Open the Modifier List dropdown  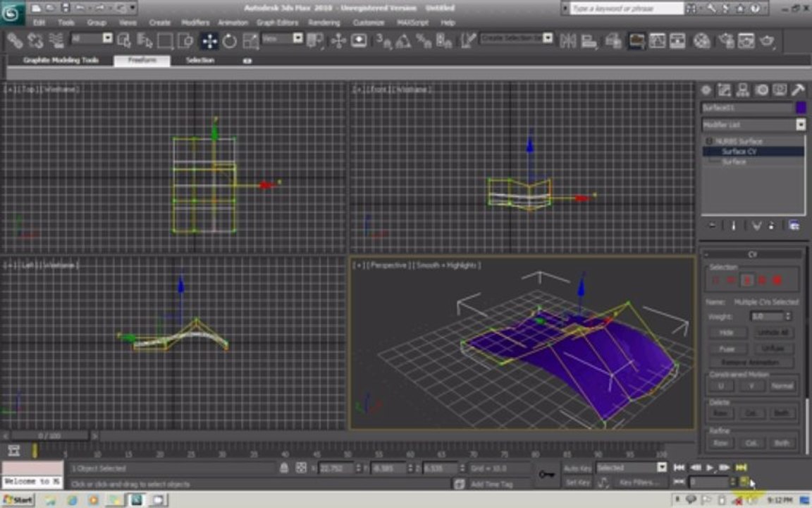[x=801, y=124]
